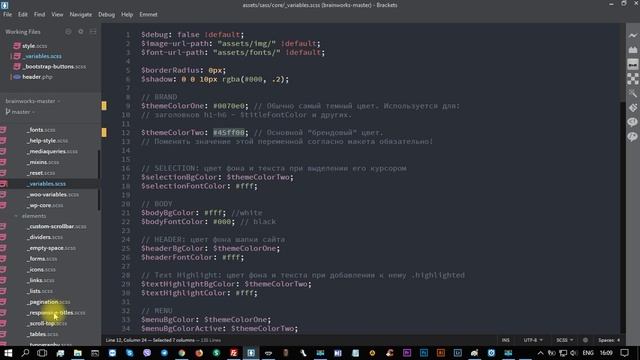
Task: Open _dividers.scss in file tree
Action: pos(45,237)
